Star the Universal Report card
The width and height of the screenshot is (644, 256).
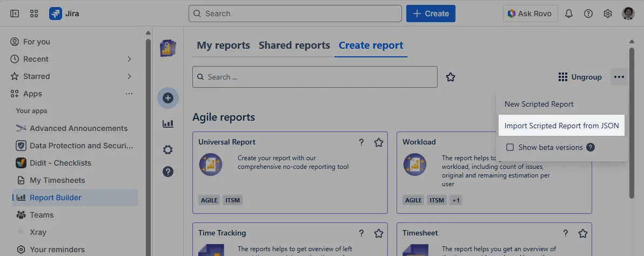pyautogui.click(x=379, y=142)
